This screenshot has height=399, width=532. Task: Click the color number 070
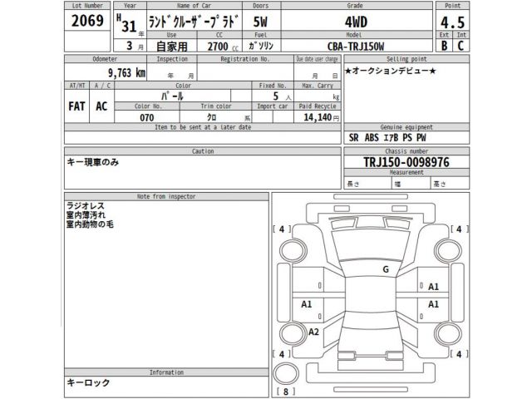pos(146,117)
